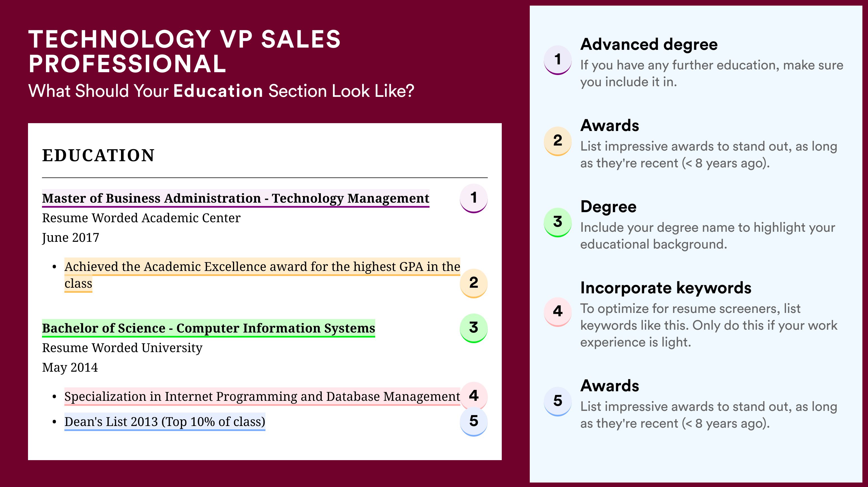Viewport: 868px width, 487px height.
Task: Click the Academic Excellence award bullet text
Action: 262,275
